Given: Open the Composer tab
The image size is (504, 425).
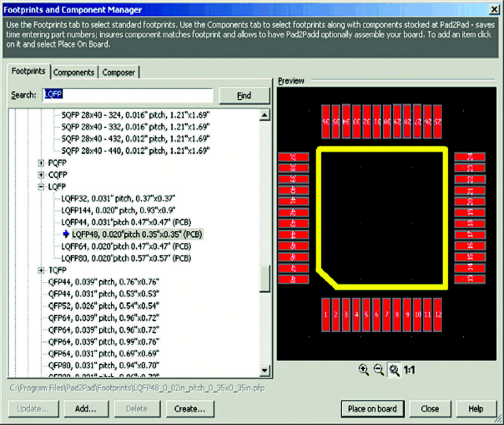Looking at the screenshot, I should point(118,73).
